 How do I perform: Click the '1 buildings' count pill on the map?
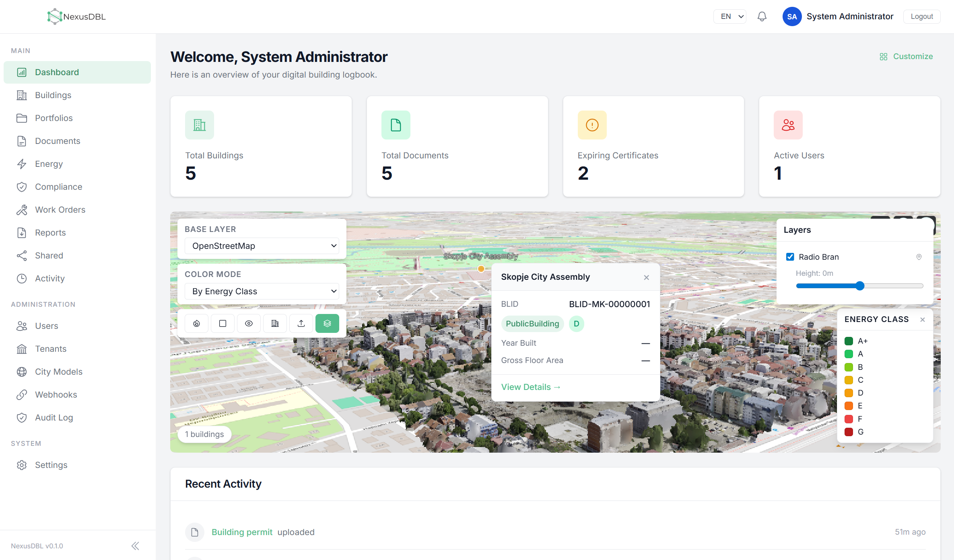[x=204, y=435]
